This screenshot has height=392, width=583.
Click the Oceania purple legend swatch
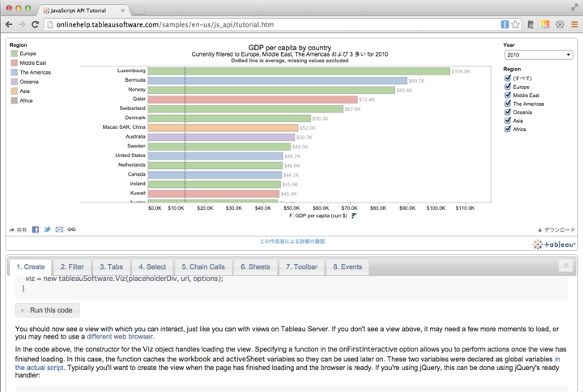15,82
